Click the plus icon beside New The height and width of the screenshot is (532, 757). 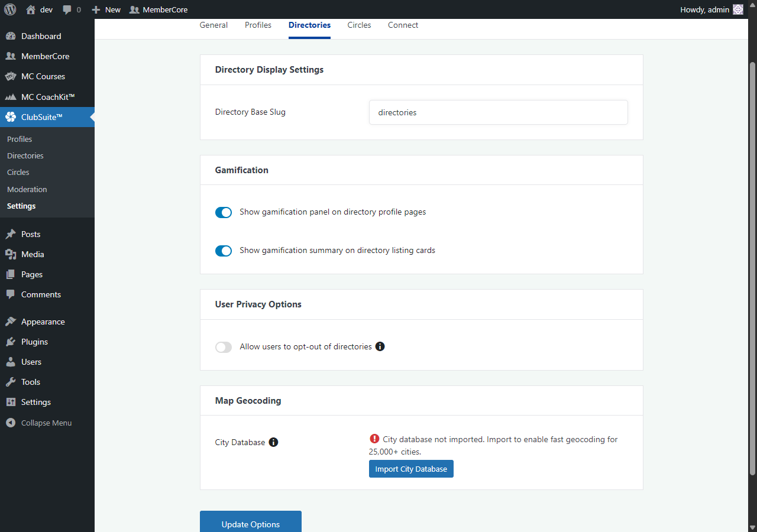point(96,9)
